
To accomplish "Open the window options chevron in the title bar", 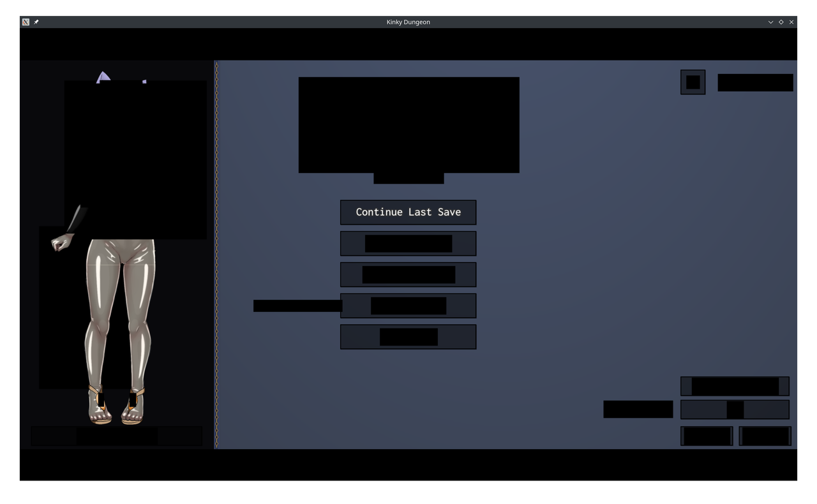I will click(770, 21).
